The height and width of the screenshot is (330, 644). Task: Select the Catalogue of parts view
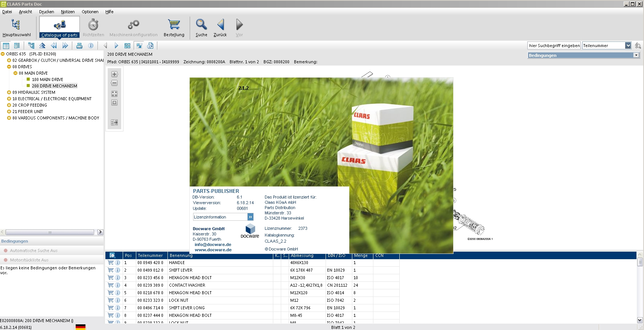click(x=59, y=28)
